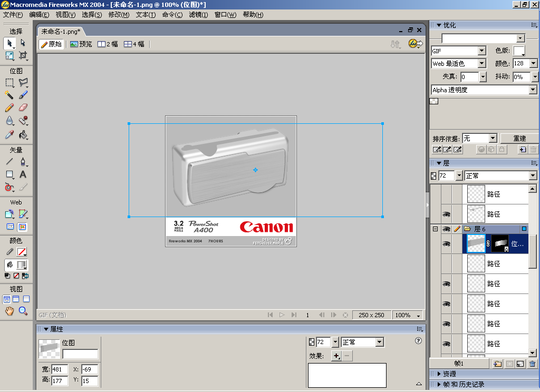Expand the 帧 和 历史记录 panel
The width and height of the screenshot is (540, 392).
tap(439, 385)
